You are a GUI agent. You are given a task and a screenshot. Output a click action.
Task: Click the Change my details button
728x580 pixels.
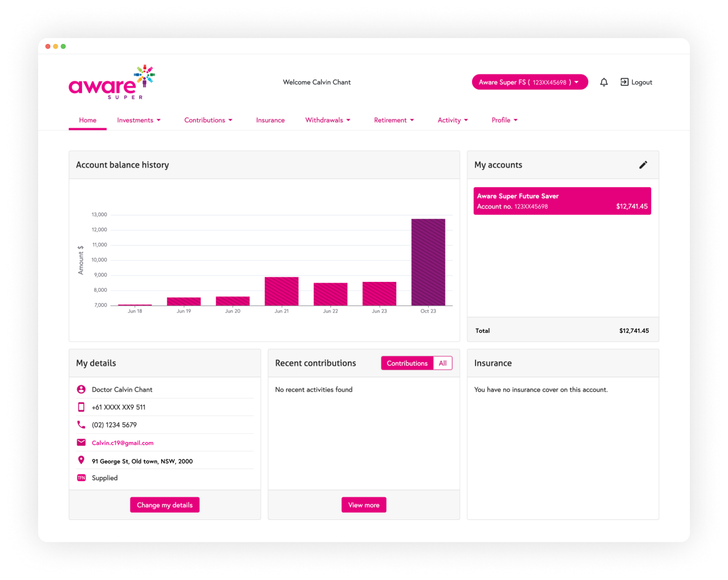[x=165, y=505]
